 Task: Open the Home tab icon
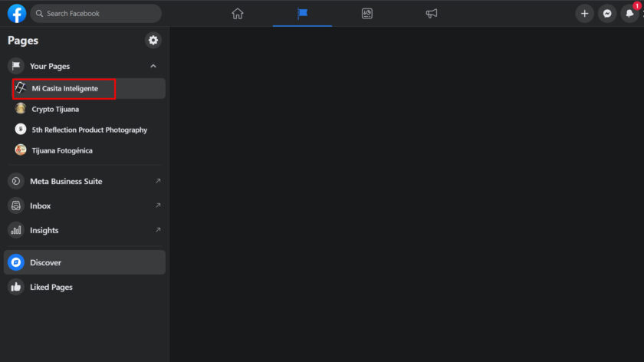click(238, 14)
